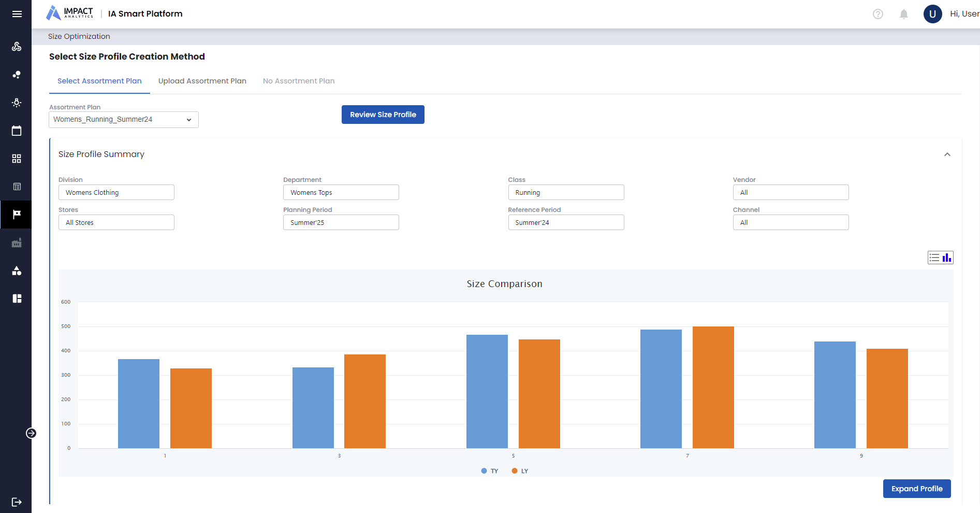Click the Review Size Profile button

[383, 115]
